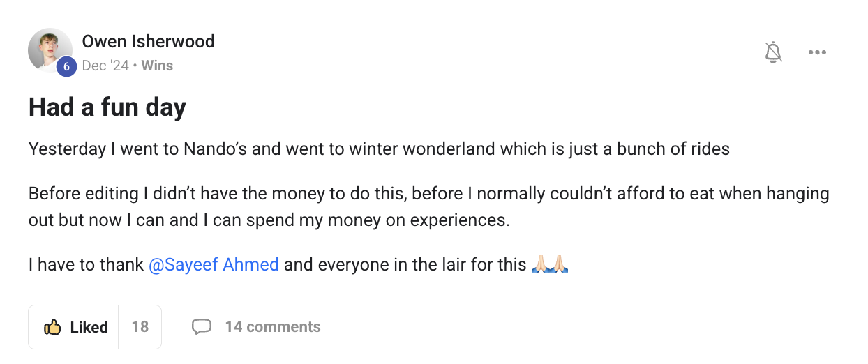This screenshot has height=364, width=868.
Task: Open the three-dot post options menu
Action: click(817, 52)
